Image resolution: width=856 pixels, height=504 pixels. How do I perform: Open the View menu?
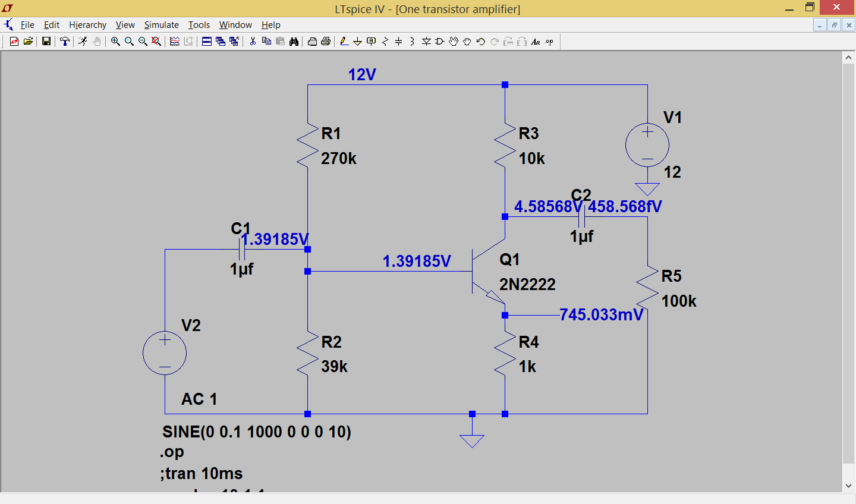pos(125,25)
